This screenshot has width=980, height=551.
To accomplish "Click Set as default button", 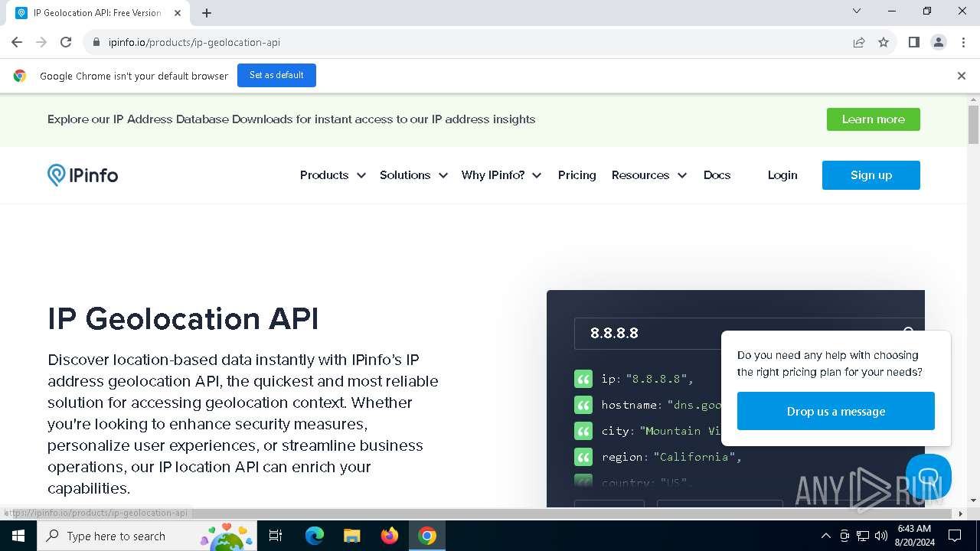I will (x=276, y=75).
